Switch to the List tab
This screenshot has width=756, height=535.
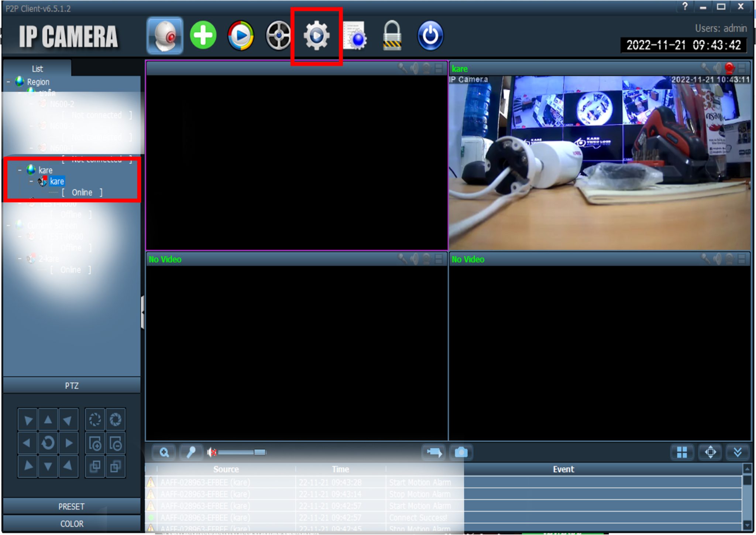(37, 68)
